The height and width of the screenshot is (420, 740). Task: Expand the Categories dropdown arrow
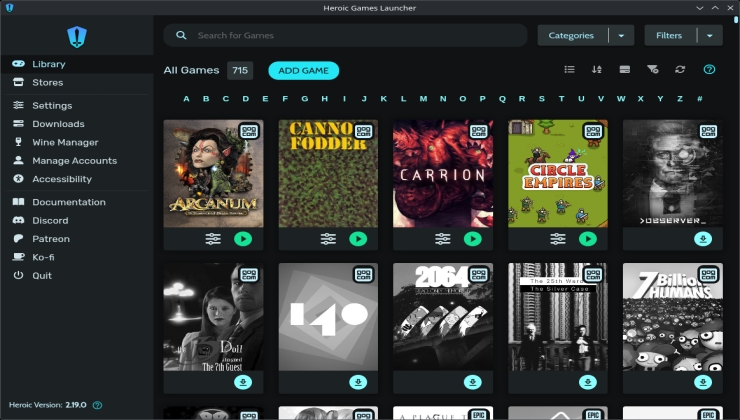point(620,36)
